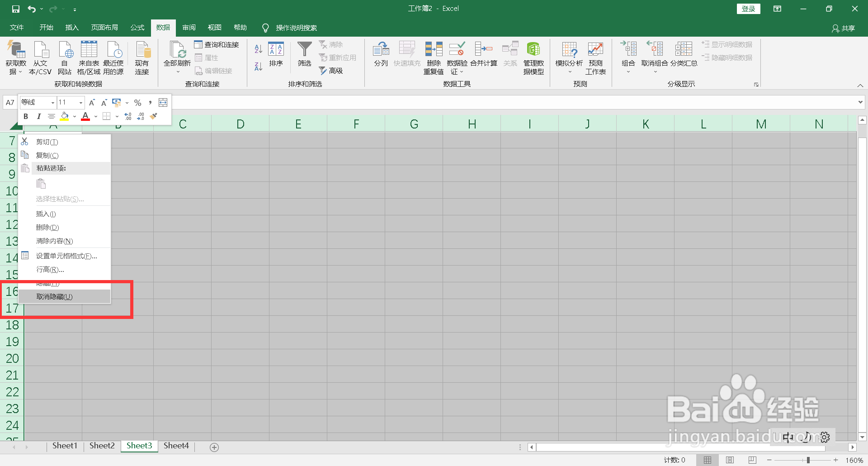Click Sort A to Z ascending icon

[259, 48]
